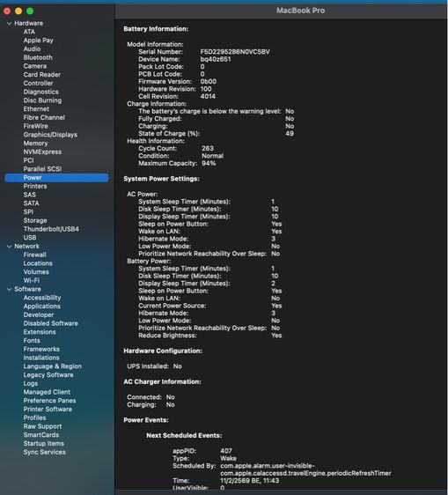Open Wi-Fi network entry

click(32, 280)
